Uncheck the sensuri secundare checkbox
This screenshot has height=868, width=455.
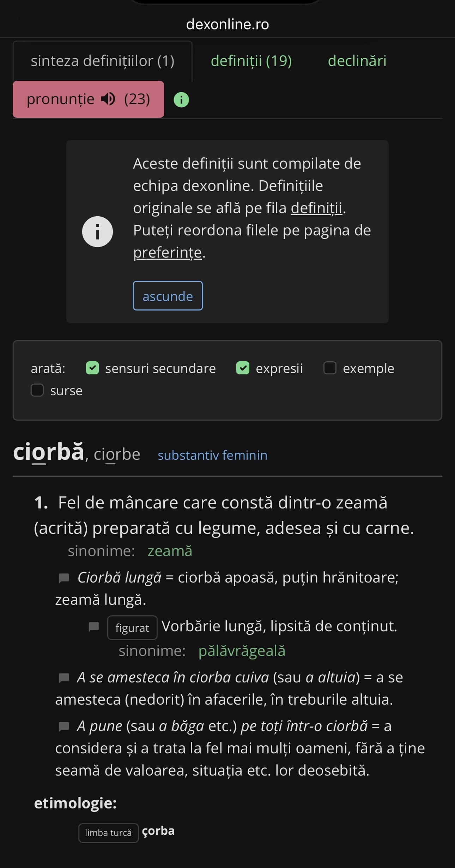point(92,368)
